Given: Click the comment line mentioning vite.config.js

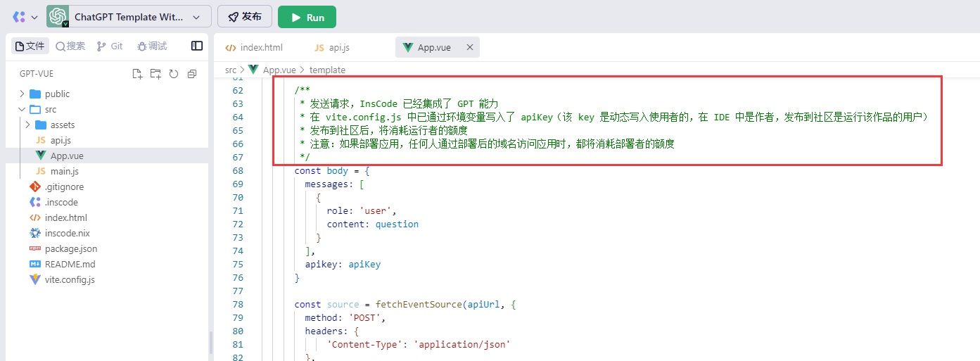Looking at the screenshot, I should [x=614, y=118].
